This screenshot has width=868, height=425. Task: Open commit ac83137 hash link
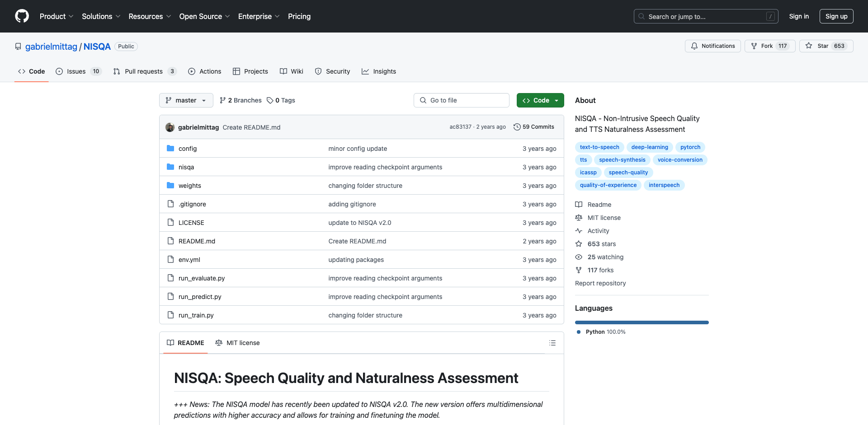460,127
